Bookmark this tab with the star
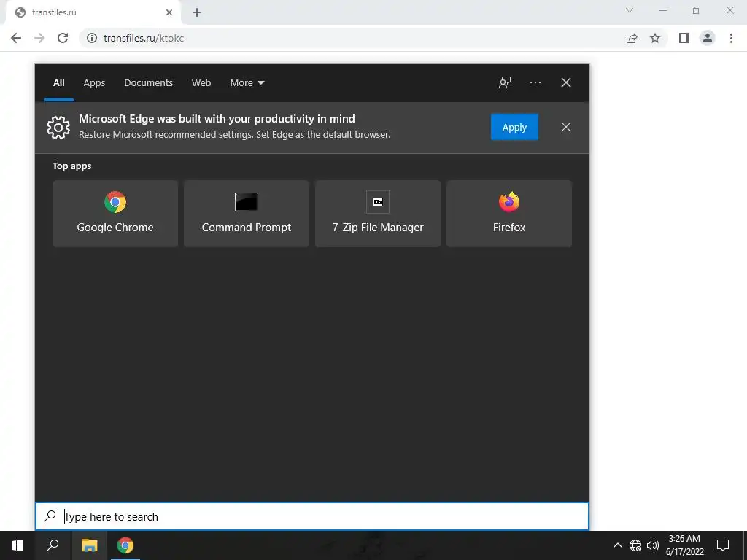 pos(655,38)
